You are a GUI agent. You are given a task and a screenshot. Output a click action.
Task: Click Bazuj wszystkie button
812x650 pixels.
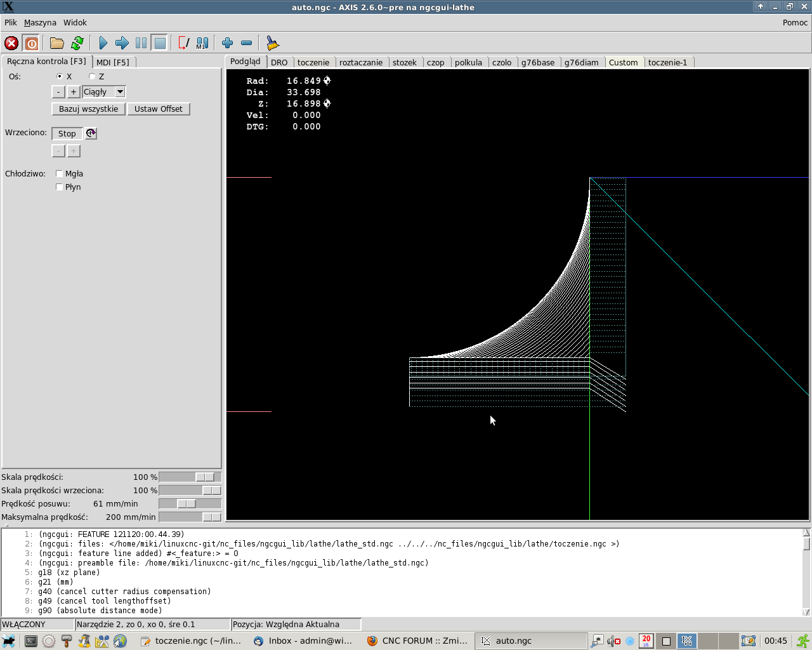pyautogui.click(x=89, y=109)
